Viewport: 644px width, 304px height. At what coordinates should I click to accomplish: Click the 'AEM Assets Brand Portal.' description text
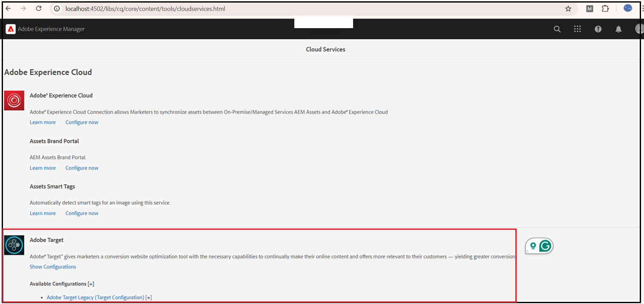click(58, 157)
